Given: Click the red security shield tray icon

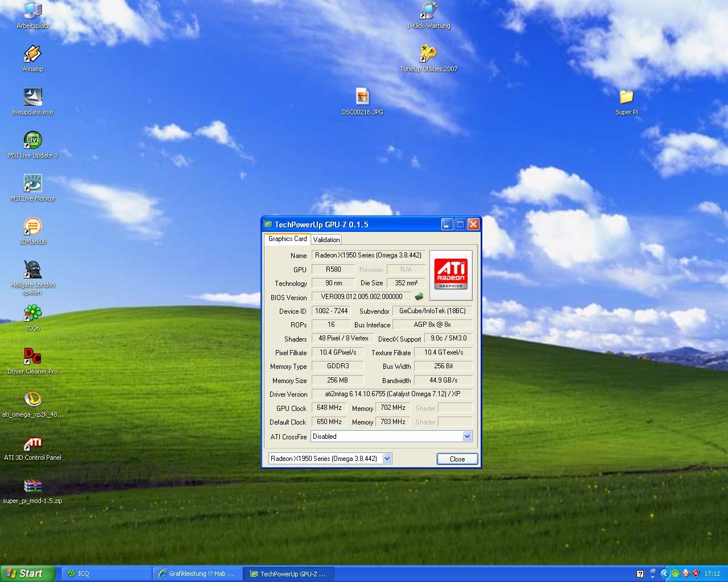Looking at the screenshot, I should (696, 573).
